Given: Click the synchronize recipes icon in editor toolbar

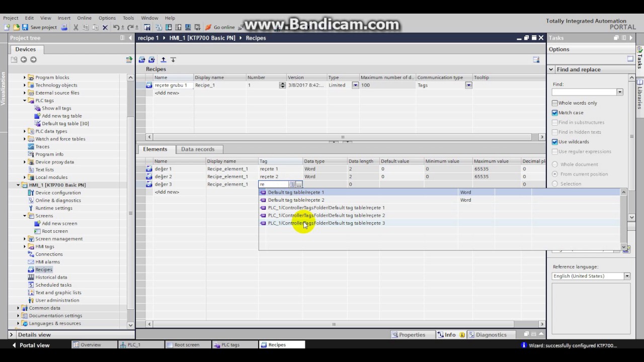Looking at the screenshot, I should click(142, 59).
